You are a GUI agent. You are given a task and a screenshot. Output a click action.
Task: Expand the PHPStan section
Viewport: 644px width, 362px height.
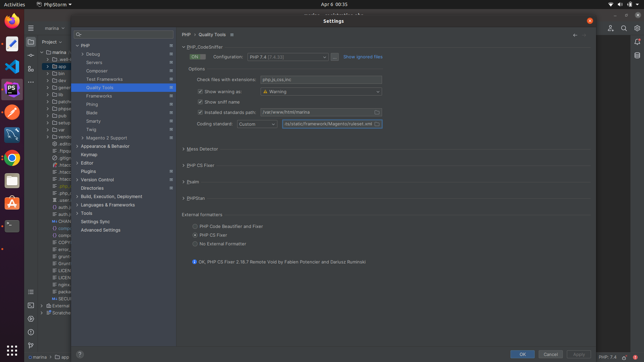pos(183,198)
